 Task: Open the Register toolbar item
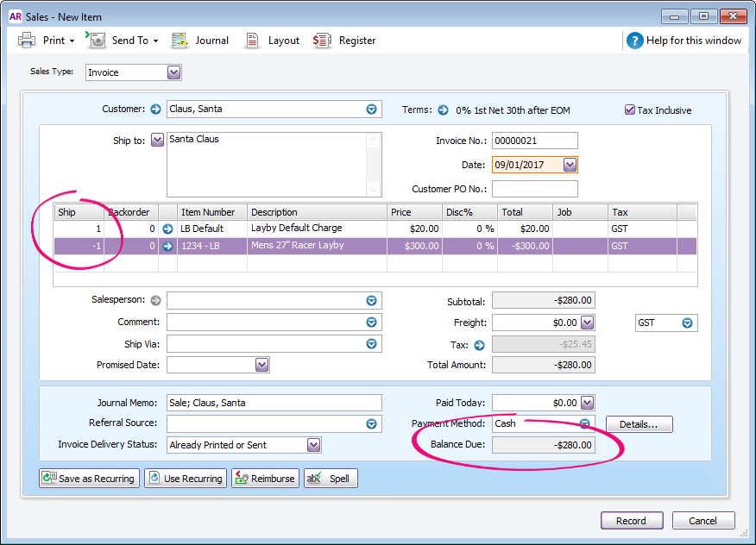pyautogui.click(x=322, y=41)
